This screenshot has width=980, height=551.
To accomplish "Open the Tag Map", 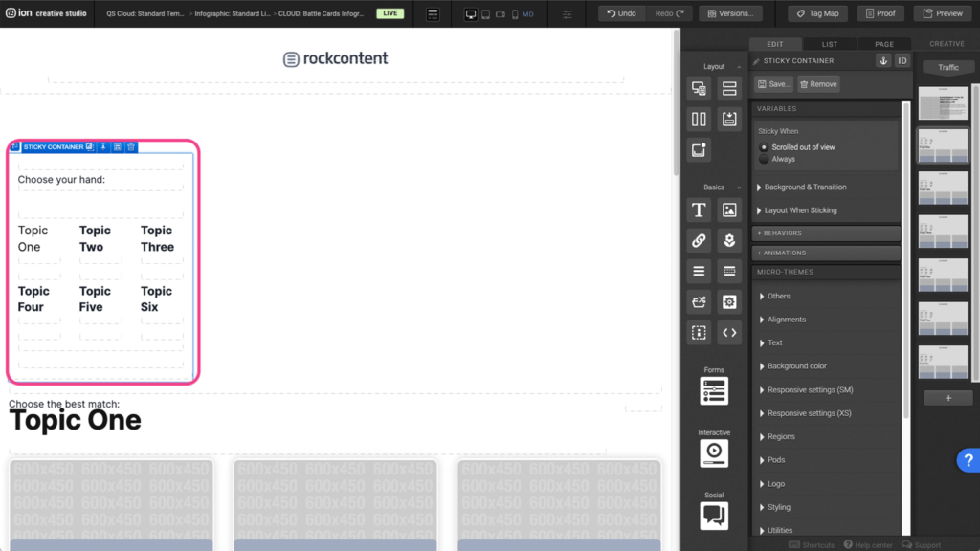I will tap(817, 13).
